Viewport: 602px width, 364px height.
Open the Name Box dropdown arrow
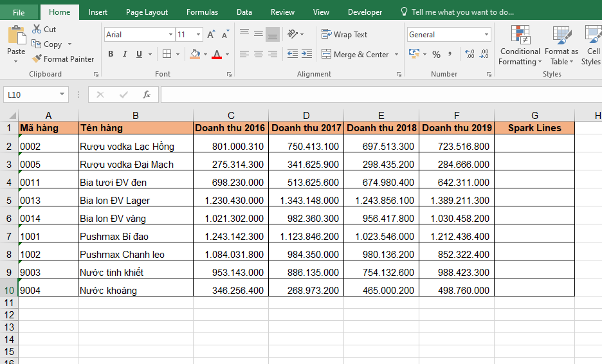(62, 95)
